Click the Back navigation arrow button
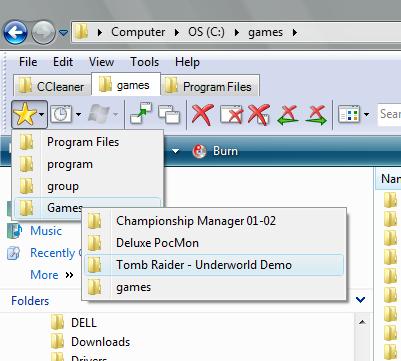This screenshot has width=401, height=361. (x=15, y=32)
